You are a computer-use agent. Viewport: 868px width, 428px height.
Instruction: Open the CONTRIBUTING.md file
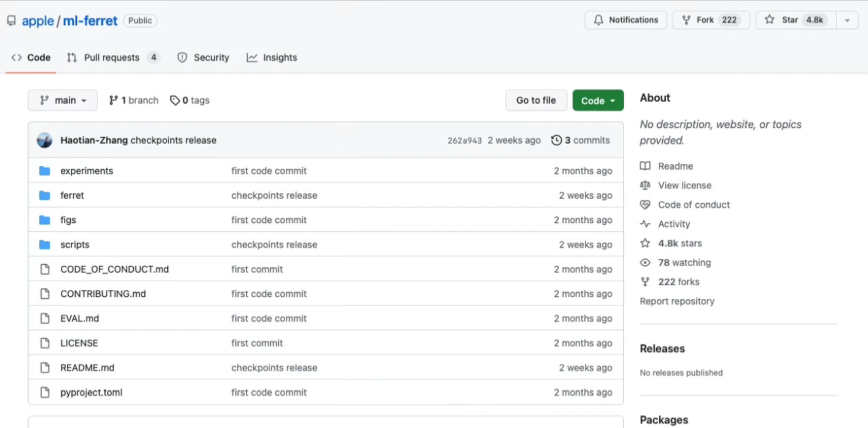click(x=103, y=294)
